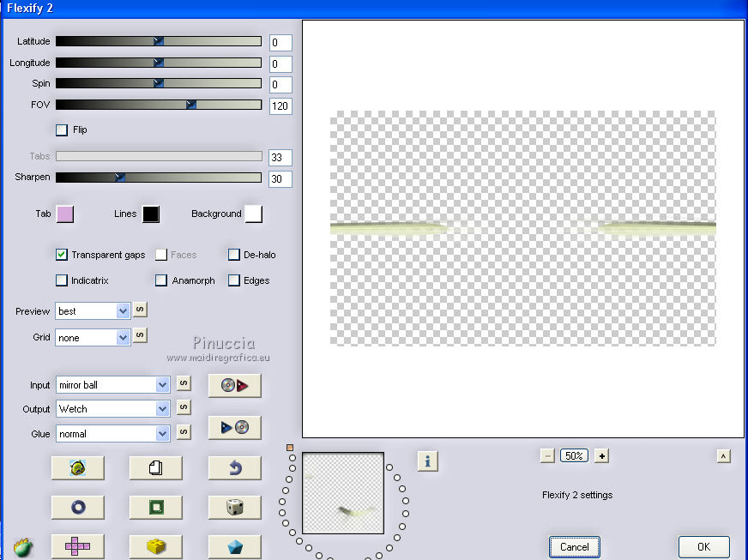
Task: Click the small source thumbnail preview
Action: click(x=343, y=493)
